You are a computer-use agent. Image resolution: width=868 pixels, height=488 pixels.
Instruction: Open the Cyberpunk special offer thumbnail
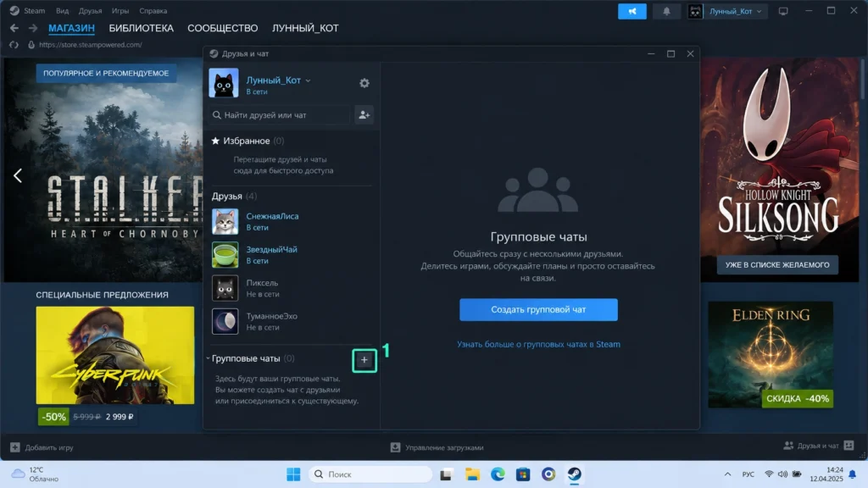pos(115,355)
